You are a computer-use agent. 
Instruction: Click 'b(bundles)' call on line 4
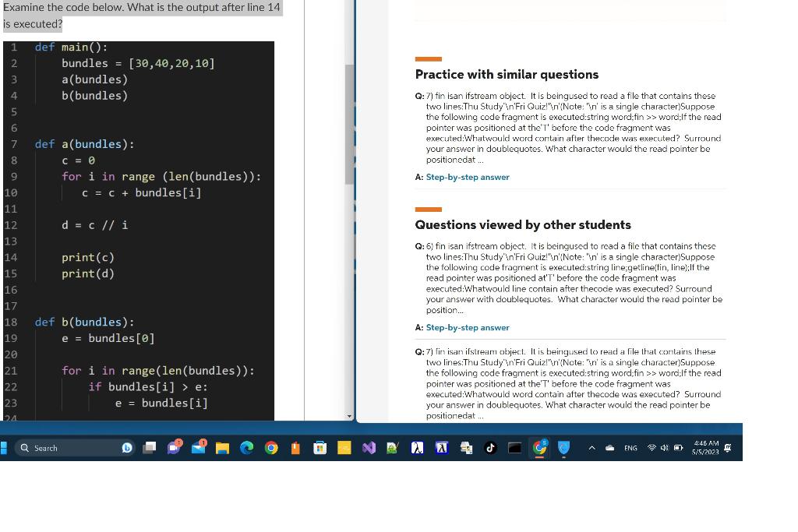pos(94,96)
